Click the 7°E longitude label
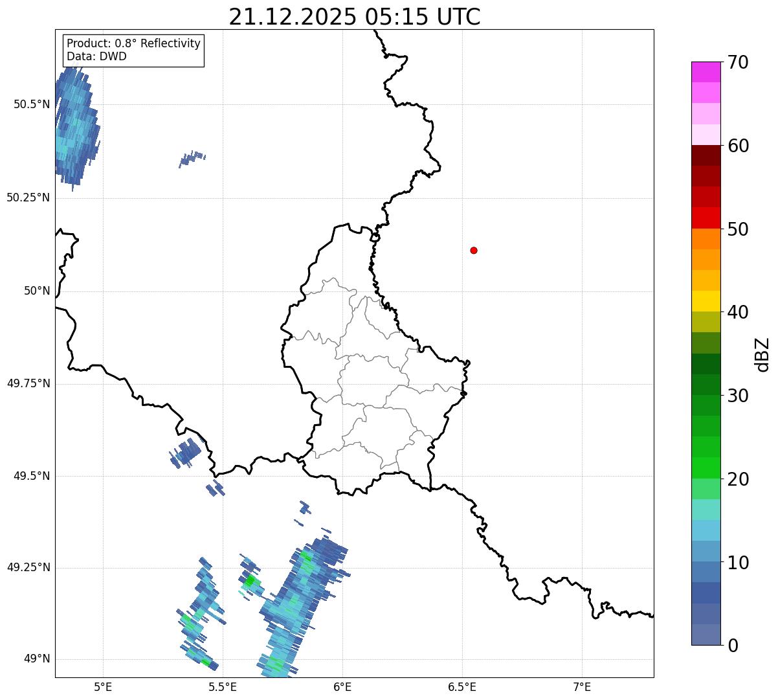The height and width of the screenshot is (700, 778). (582, 686)
